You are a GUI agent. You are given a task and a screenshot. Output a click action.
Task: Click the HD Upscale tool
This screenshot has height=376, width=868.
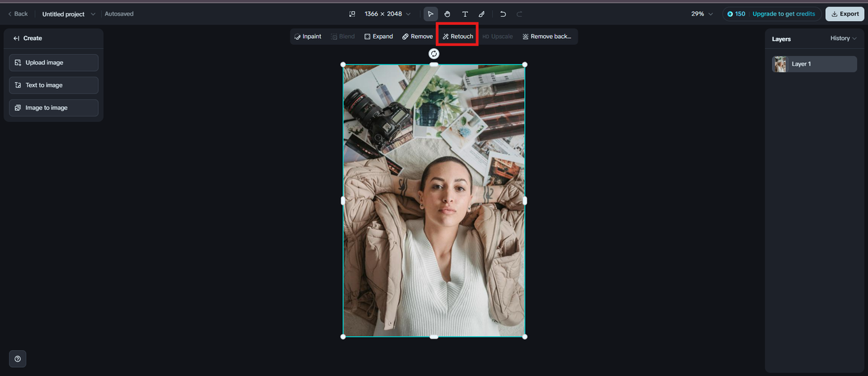[x=498, y=37]
